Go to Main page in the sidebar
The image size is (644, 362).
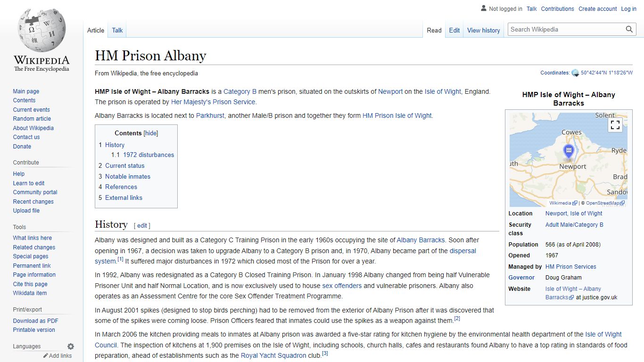coord(26,91)
